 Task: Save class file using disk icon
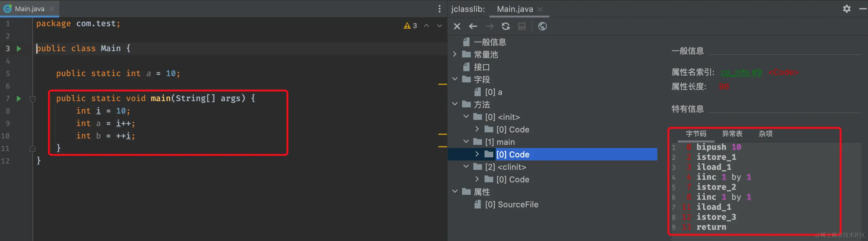522,26
